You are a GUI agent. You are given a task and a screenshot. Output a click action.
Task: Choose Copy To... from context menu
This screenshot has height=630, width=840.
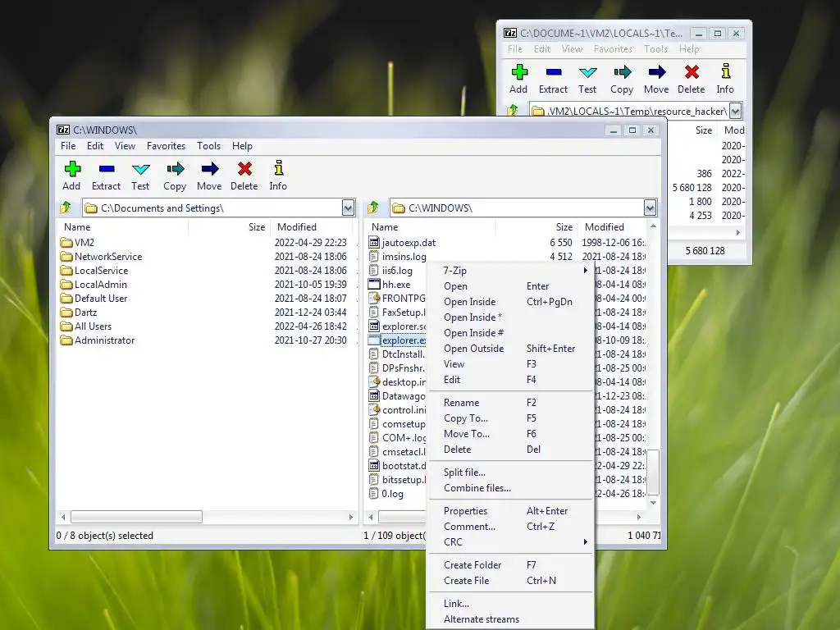click(x=466, y=418)
